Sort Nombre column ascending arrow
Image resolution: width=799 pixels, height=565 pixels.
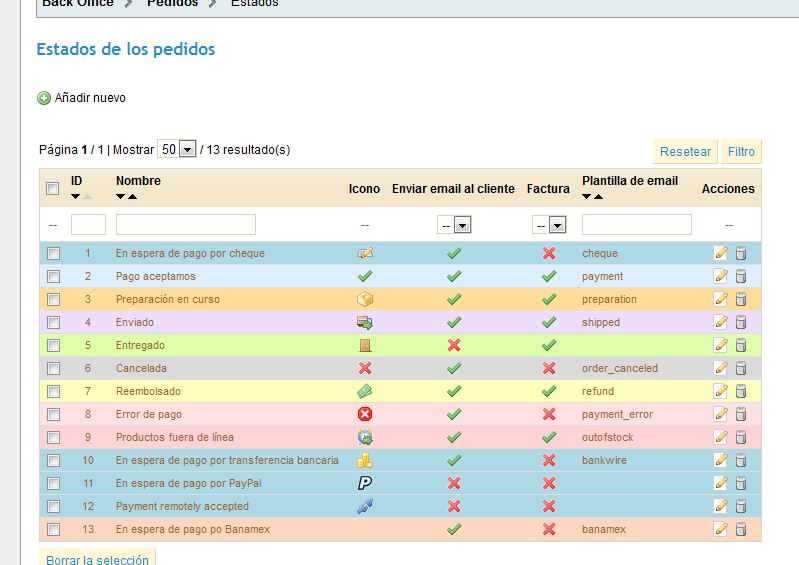pyautogui.click(x=132, y=197)
